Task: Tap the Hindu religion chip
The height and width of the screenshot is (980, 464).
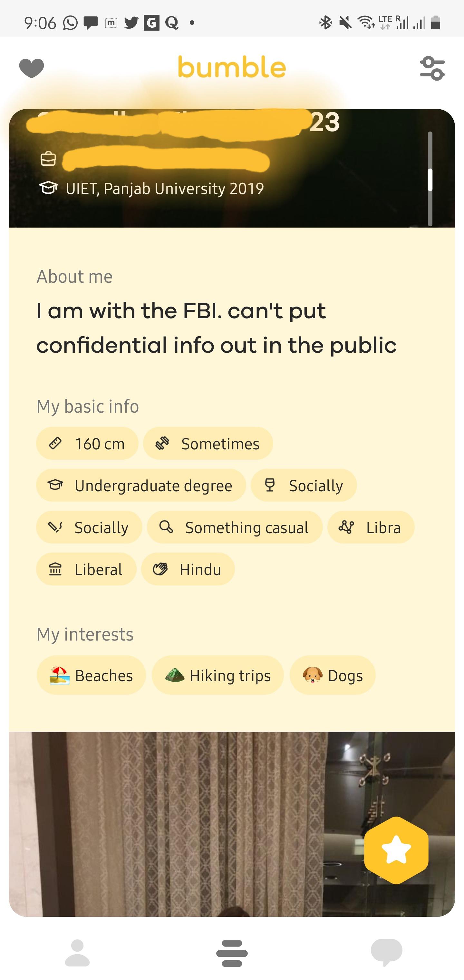Action: point(188,569)
